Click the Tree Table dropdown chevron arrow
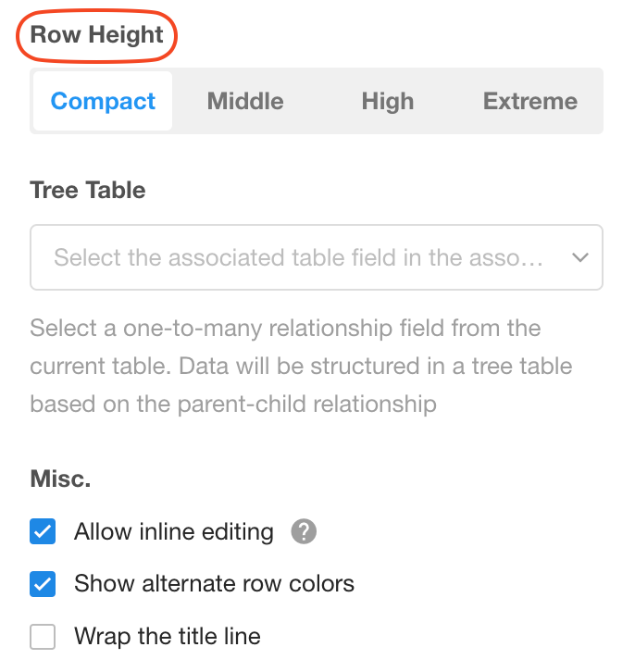Viewport: 635px width, 672px height. pos(580,257)
